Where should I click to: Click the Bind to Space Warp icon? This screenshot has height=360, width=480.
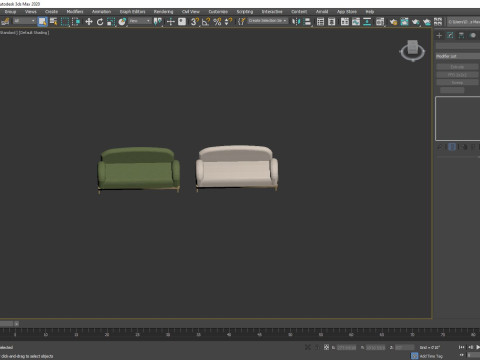tap(5, 22)
